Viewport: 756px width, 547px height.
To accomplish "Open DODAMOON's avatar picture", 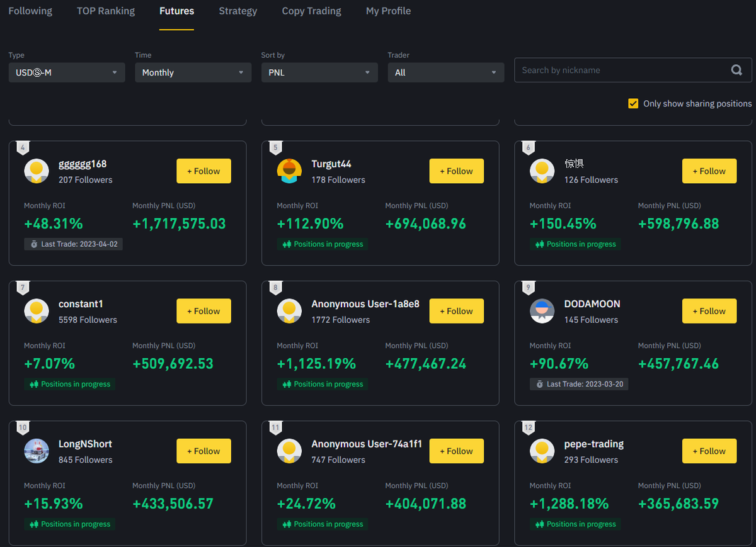I will point(542,310).
